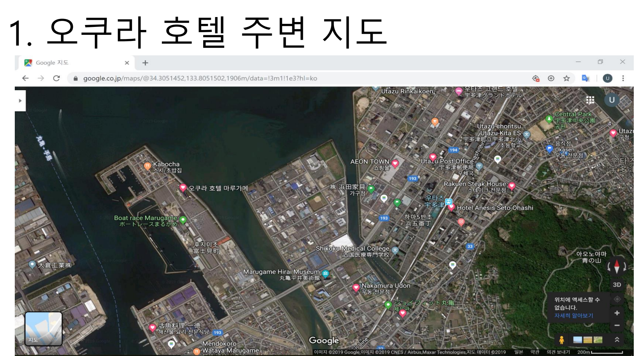
Task: Zoom out with the minus button
Action: (617, 325)
